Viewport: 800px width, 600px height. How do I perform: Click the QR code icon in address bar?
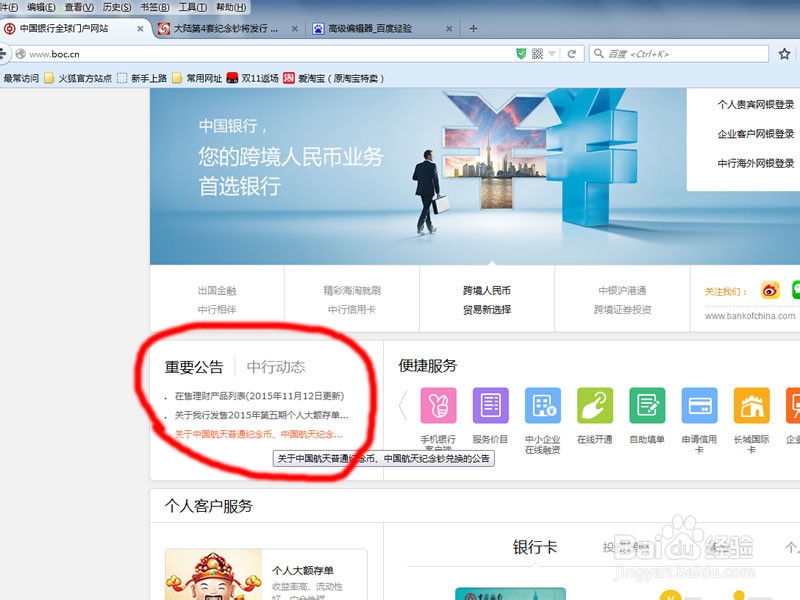click(x=537, y=54)
